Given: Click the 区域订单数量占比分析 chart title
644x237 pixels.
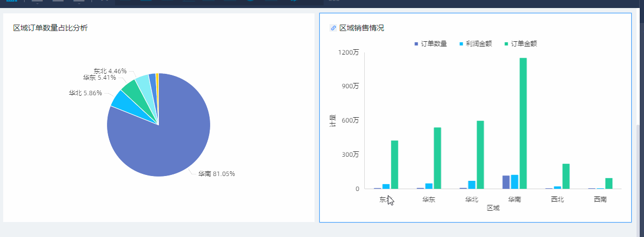Looking at the screenshot, I should coord(50,28).
